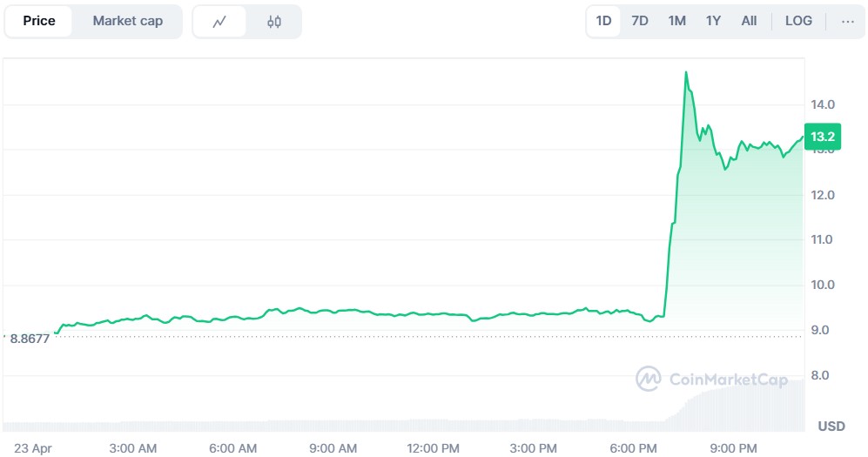Select the Price tab
Viewport: 868px width, 457px height.
point(39,21)
